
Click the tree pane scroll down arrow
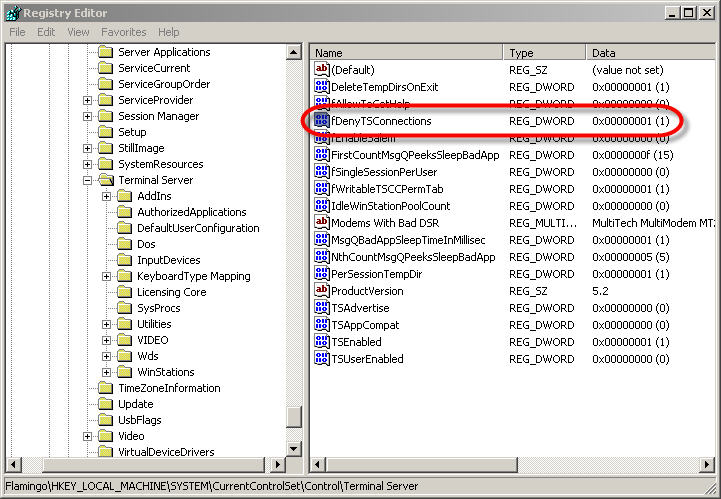click(x=294, y=449)
